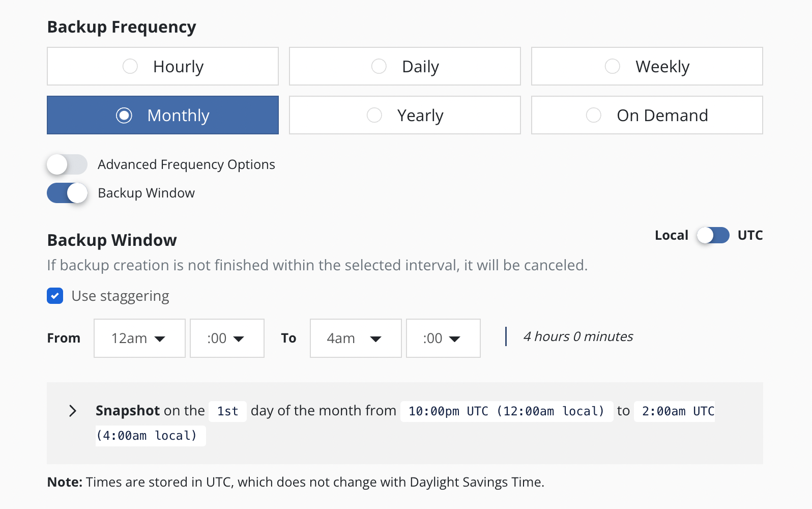This screenshot has width=812, height=509.
Task: Open the To minutes :00 dropdown
Action: [443, 338]
